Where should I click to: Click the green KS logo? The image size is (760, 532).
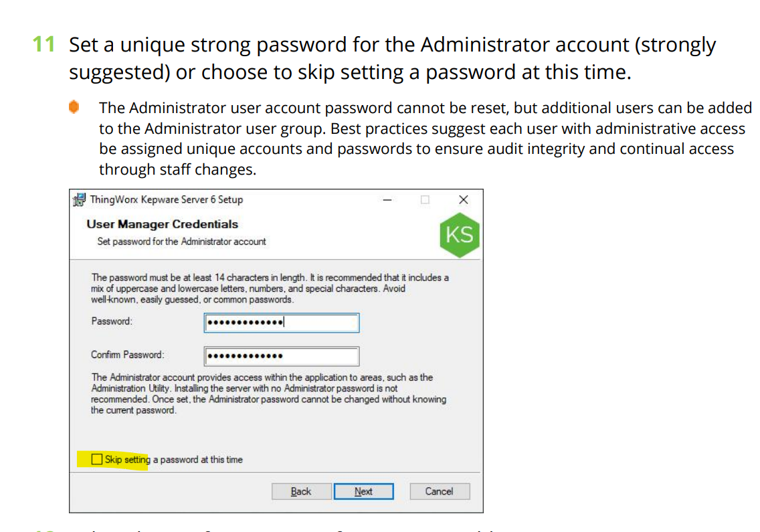coord(460,234)
